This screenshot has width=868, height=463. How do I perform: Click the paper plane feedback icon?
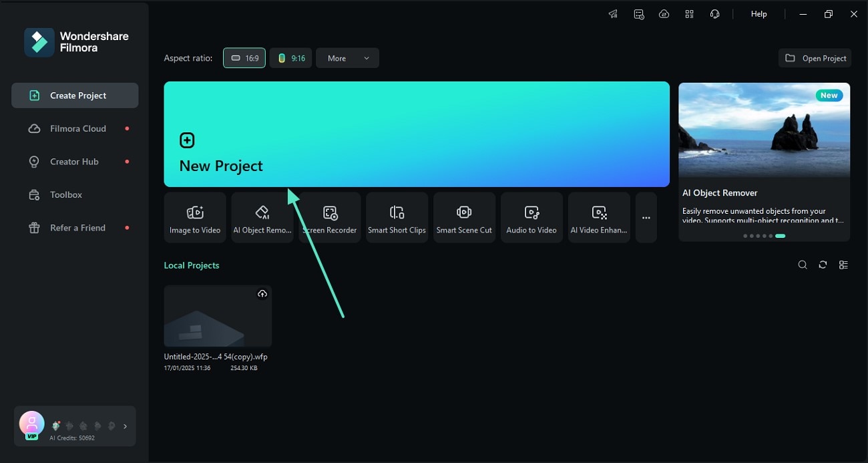pos(613,14)
